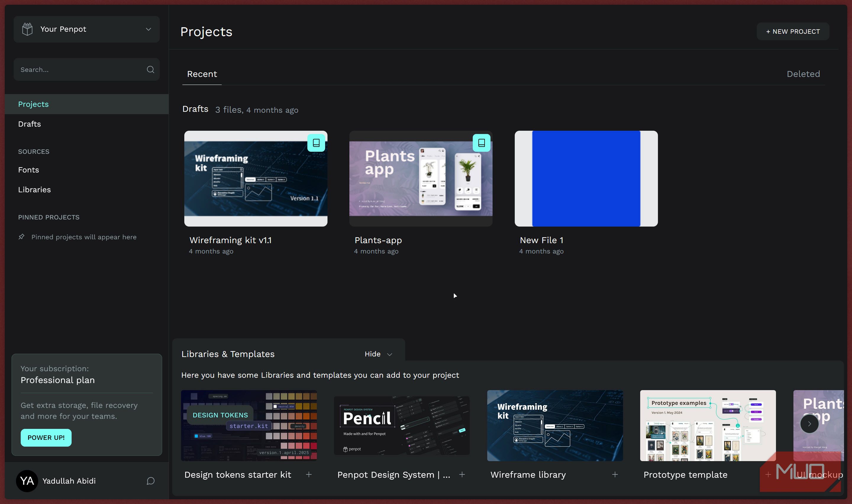Click library icon on Plants-app card
This screenshot has height=504, width=852.
[x=482, y=143]
